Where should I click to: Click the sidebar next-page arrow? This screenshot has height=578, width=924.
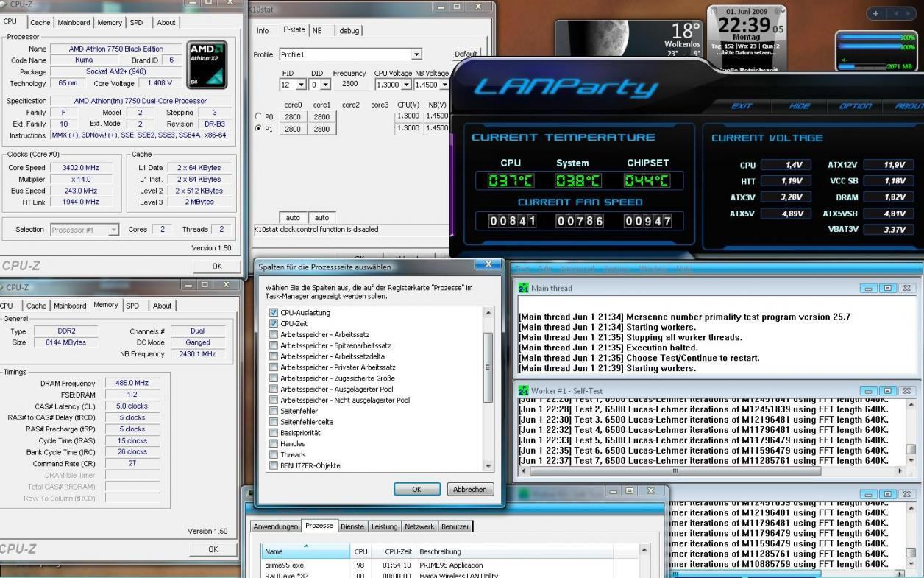point(907,13)
